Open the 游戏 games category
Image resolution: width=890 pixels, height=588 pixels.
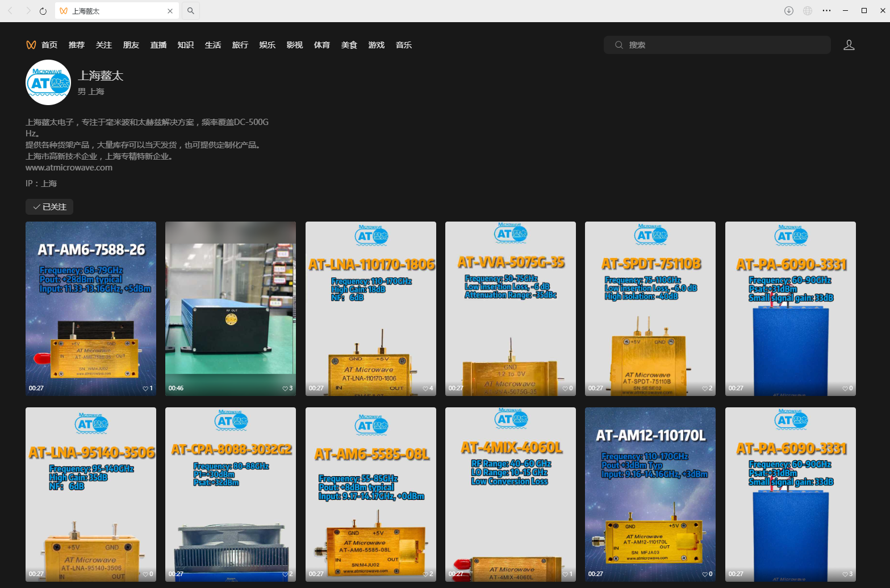click(377, 45)
